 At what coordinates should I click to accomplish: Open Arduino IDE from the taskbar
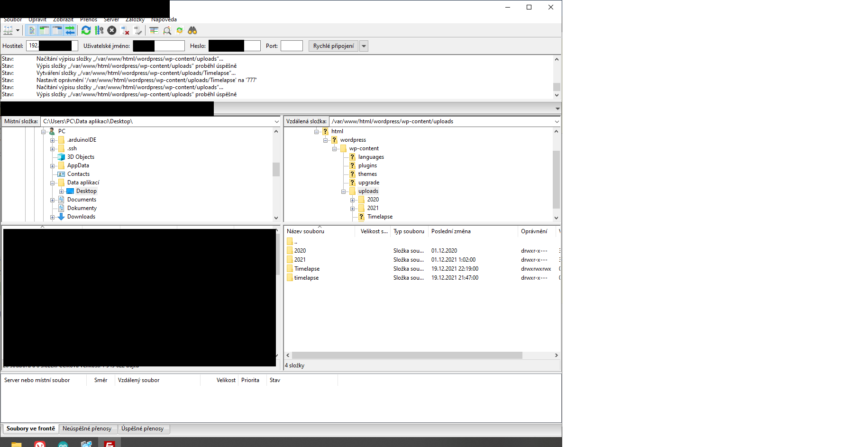coord(63,444)
